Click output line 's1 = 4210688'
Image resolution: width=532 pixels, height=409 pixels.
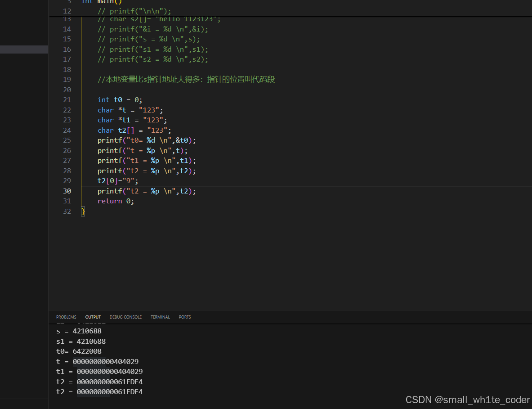click(81, 342)
